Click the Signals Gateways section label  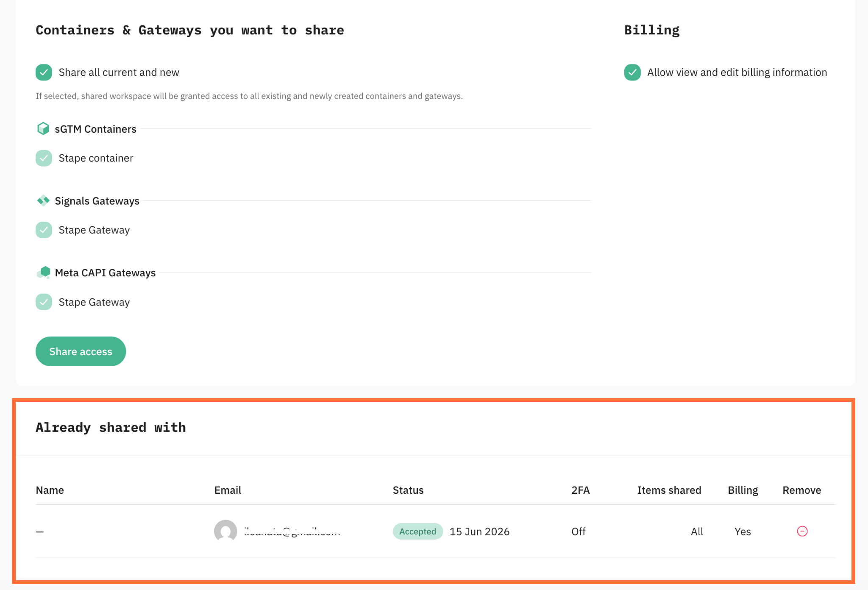click(97, 201)
